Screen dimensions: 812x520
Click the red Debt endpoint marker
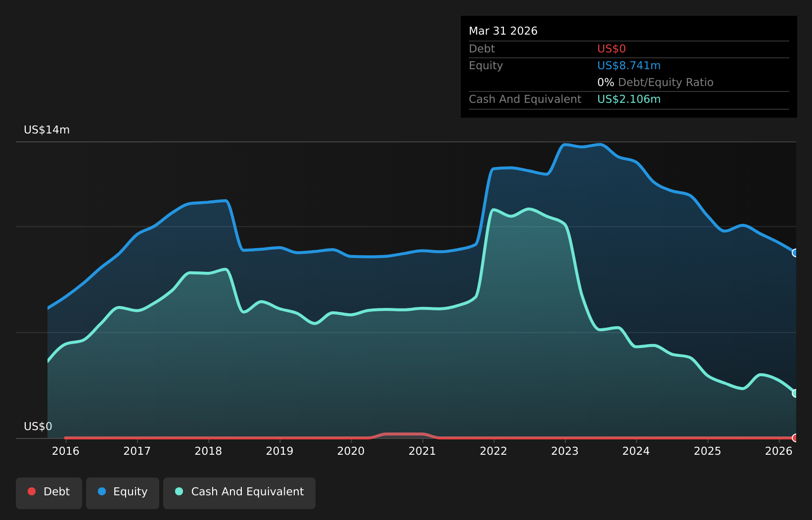(795, 438)
